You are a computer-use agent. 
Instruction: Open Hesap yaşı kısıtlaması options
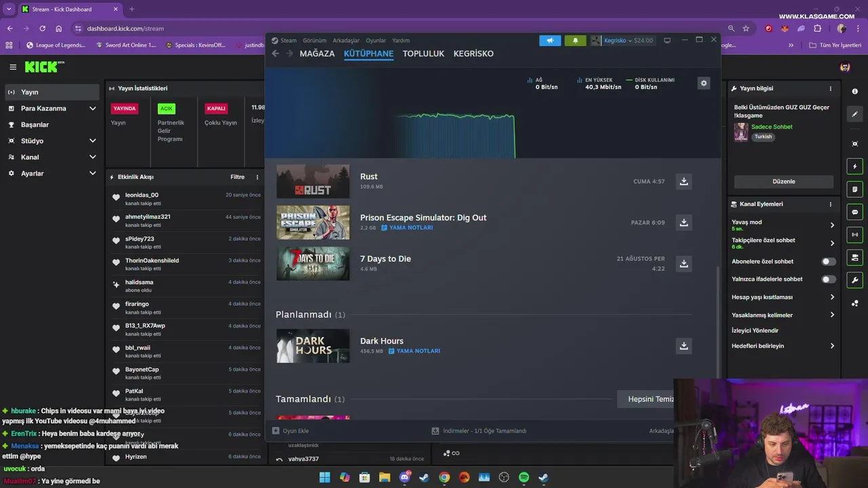tap(832, 297)
